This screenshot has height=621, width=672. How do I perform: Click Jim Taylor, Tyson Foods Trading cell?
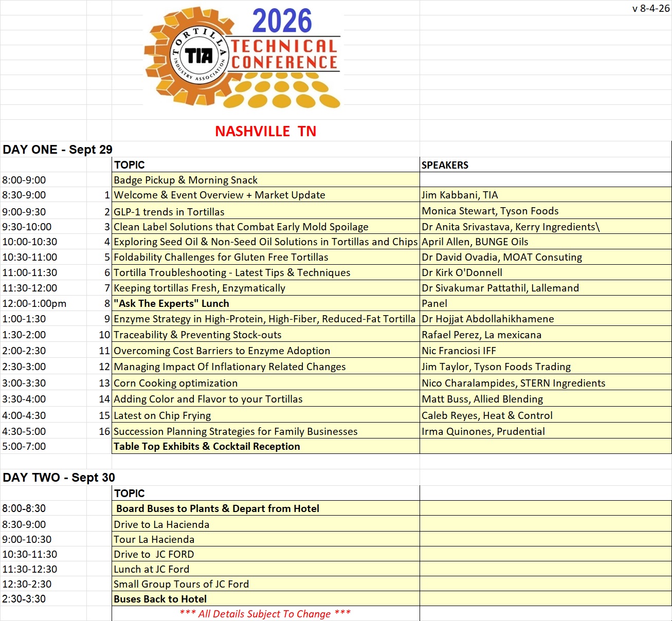[546, 367]
